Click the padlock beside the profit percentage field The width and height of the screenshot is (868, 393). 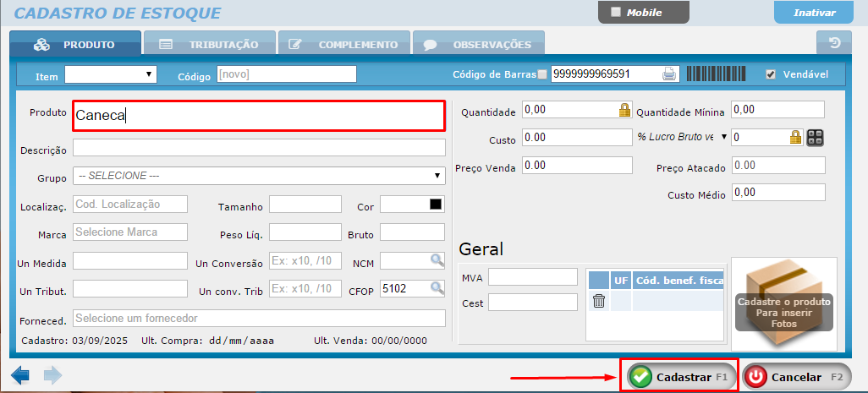click(x=795, y=137)
